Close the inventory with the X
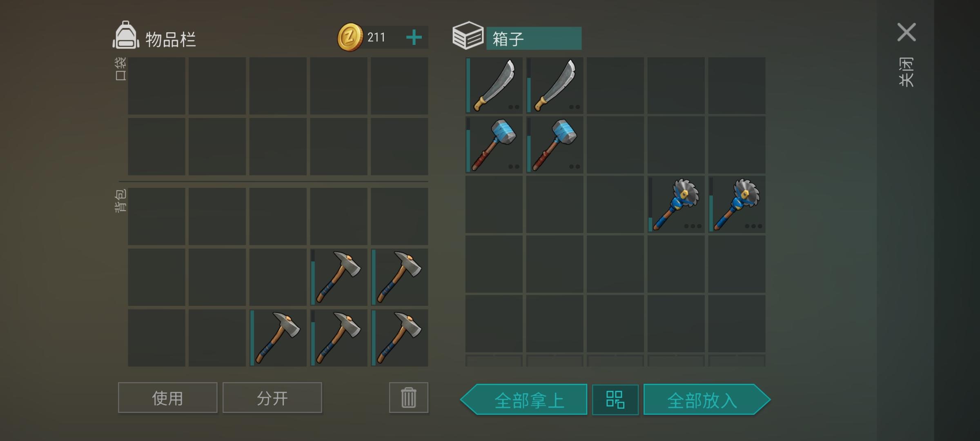The height and width of the screenshot is (441, 980). click(906, 32)
